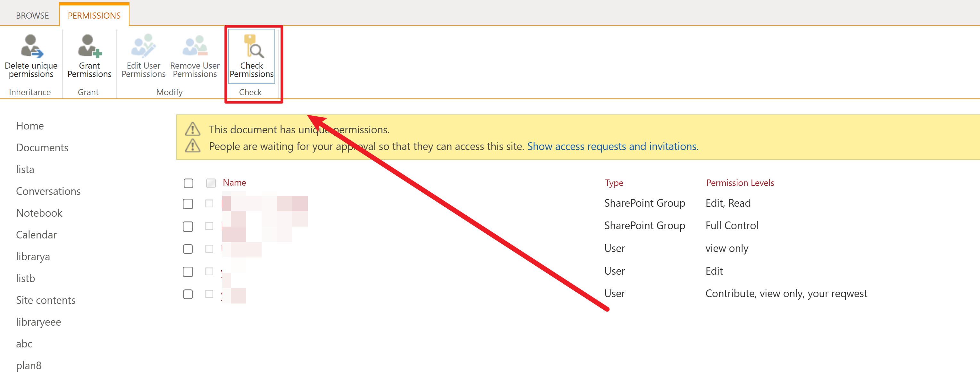This screenshot has width=980, height=375.
Task: Click Remove User Permissions icon
Action: point(195,46)
